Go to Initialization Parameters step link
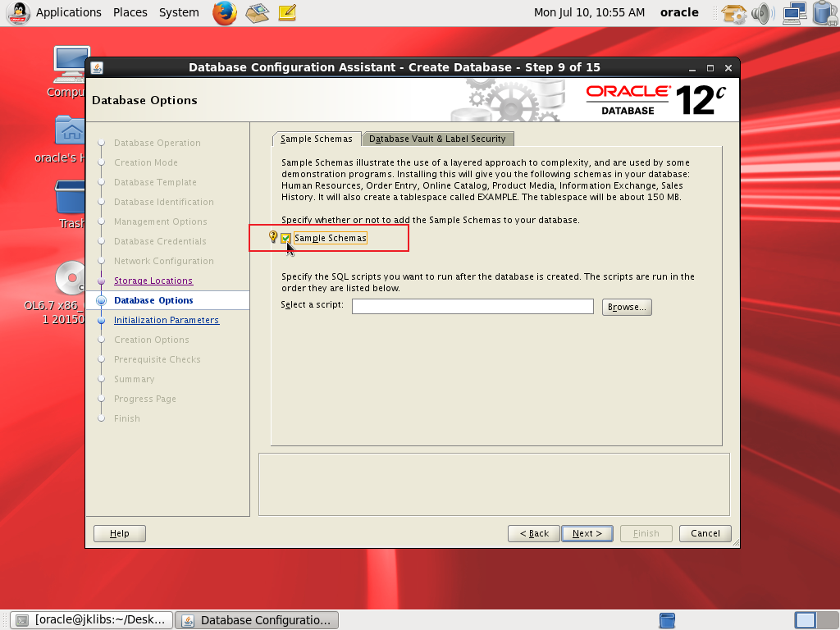840x630 pixels. tap(167, 320)
